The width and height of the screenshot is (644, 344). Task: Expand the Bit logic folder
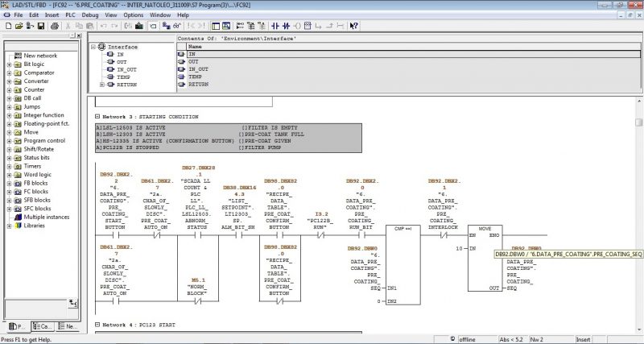point(8,64)
